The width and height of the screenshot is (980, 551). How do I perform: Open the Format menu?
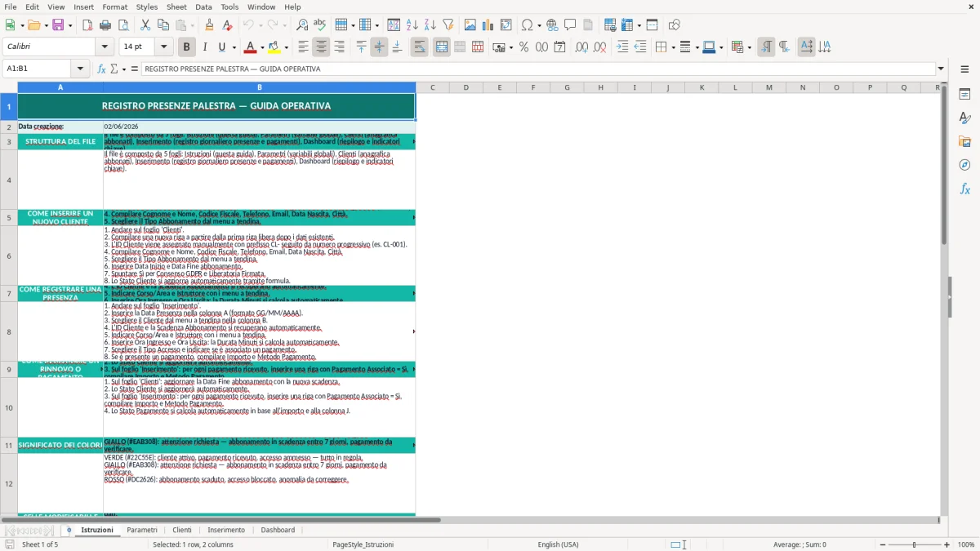click(114, 7)
